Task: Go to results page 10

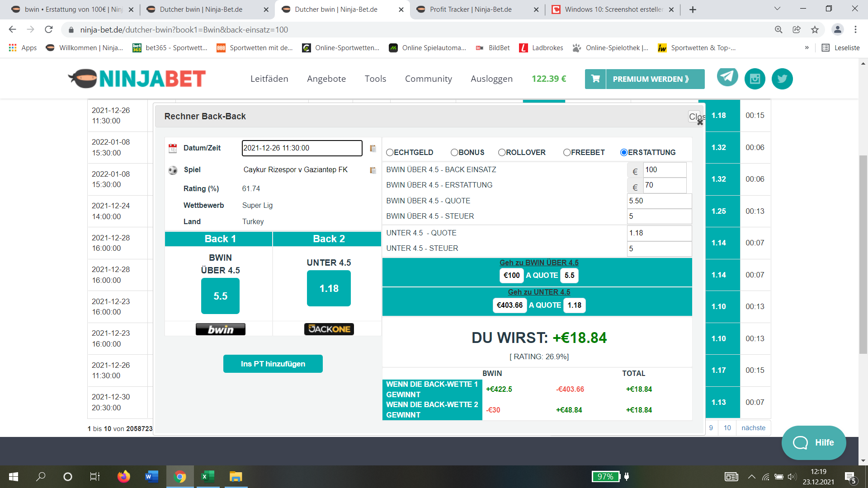Action: 727,428
